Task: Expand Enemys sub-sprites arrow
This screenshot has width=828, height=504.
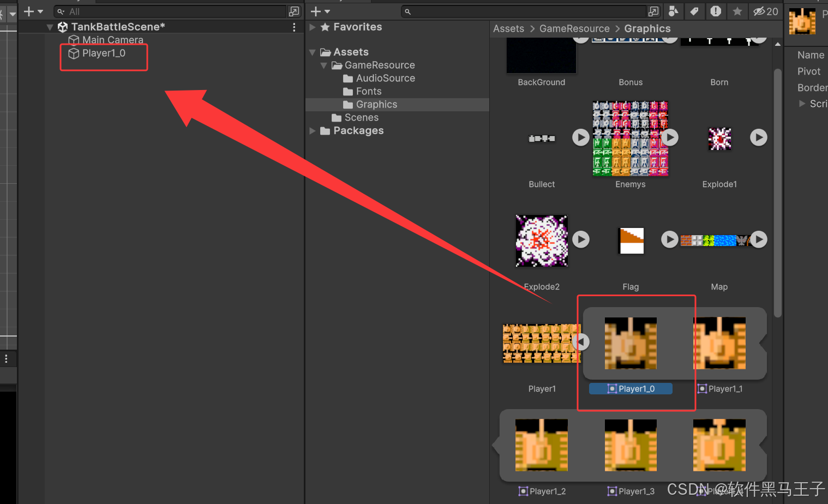Action: tap(670, 137)
